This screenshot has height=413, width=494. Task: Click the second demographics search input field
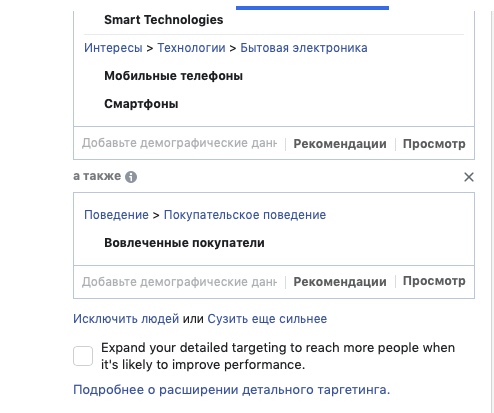tap(179, 282)
